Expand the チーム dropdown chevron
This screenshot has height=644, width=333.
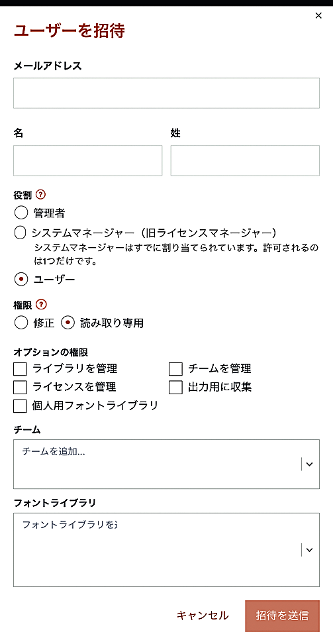(x=310, y=464)
